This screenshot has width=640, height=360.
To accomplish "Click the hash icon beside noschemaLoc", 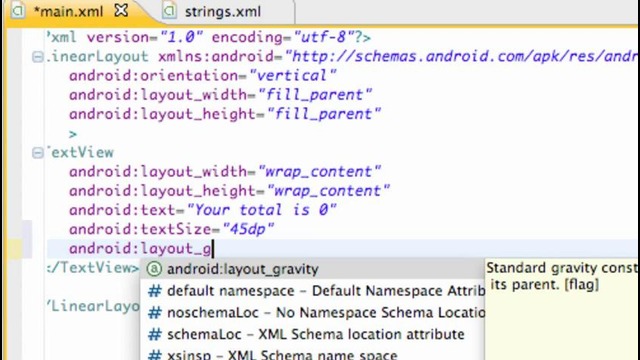I will pyautogui.click(x=155, y=313).
